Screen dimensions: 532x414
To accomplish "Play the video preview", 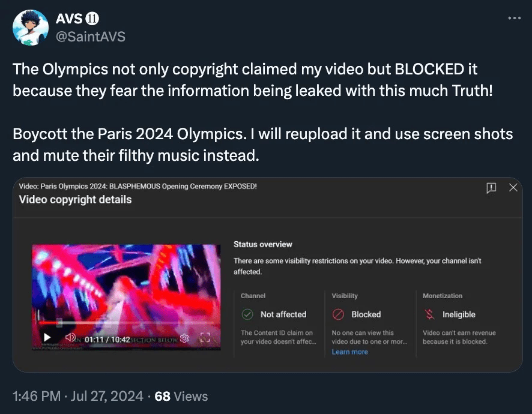I will [47, 337].
